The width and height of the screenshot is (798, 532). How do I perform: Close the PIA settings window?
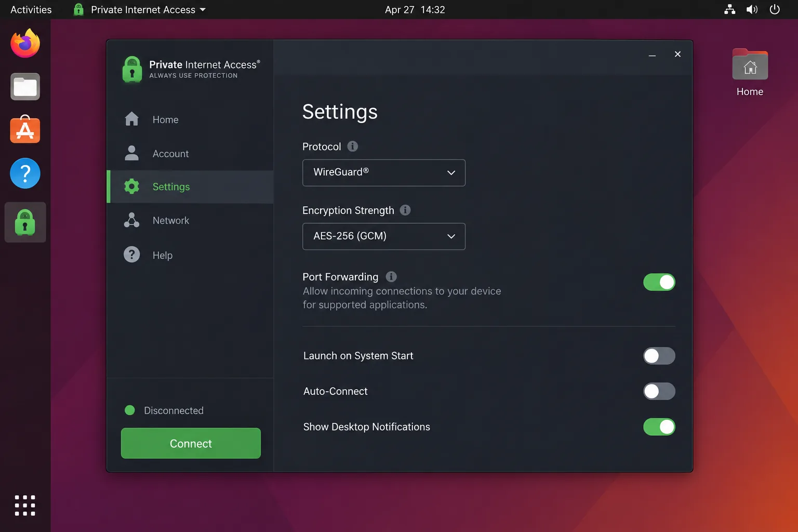[x=677, y=54]
